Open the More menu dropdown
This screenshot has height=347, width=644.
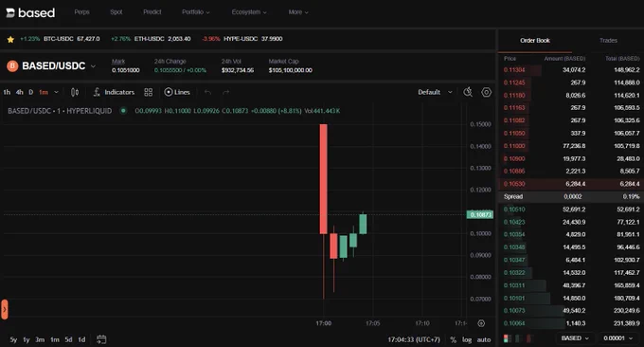[298, 12]
